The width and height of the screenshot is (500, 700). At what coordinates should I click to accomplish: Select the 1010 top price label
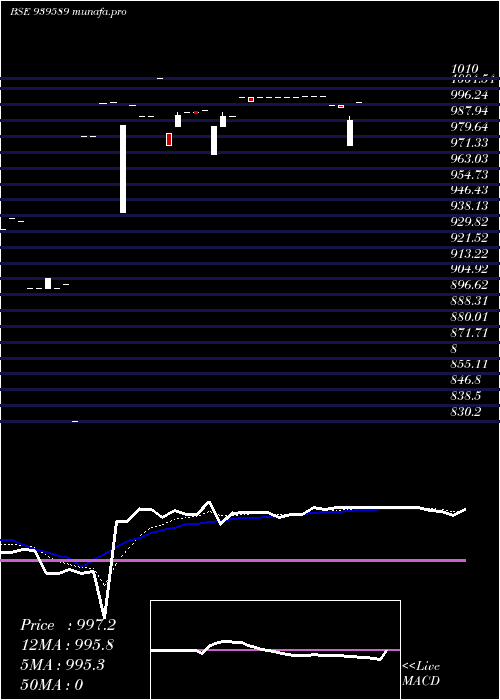465,69
